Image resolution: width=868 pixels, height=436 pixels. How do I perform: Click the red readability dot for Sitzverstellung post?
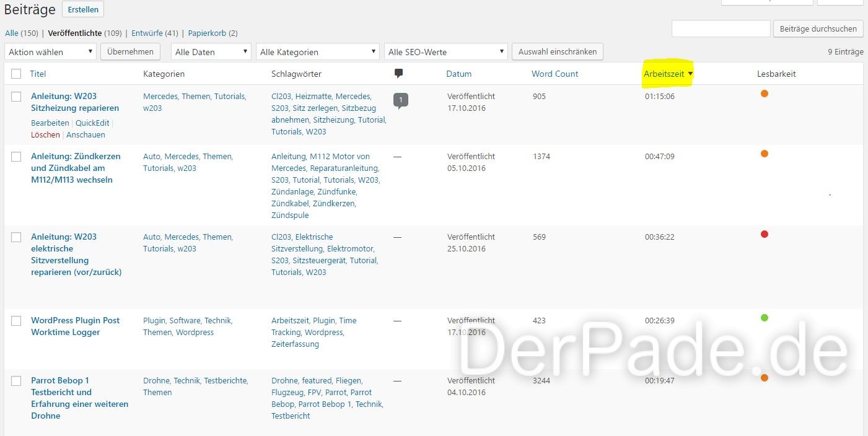(x=765, y=234)
